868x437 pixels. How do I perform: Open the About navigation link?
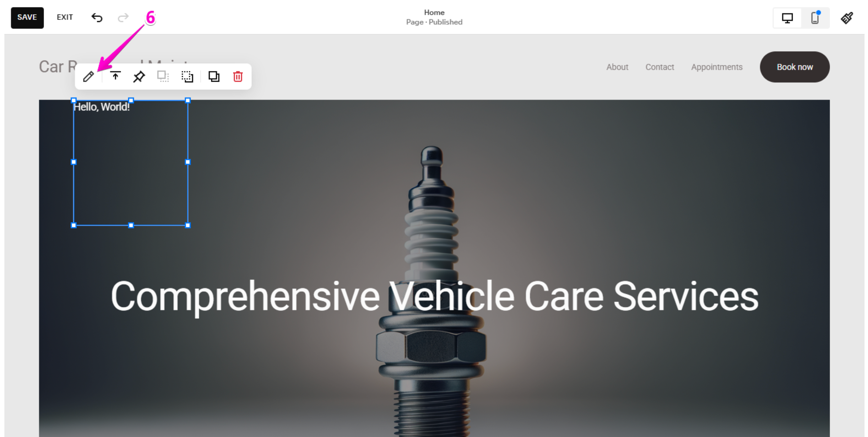pyautogui.click(x=617, y=67)
